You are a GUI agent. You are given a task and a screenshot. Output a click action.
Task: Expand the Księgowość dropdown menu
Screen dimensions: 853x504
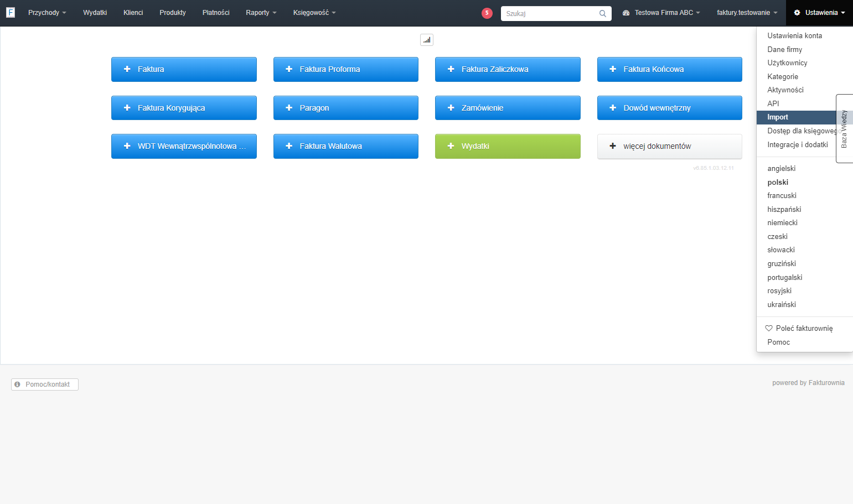pyautogui.click(x=314, y=13)
